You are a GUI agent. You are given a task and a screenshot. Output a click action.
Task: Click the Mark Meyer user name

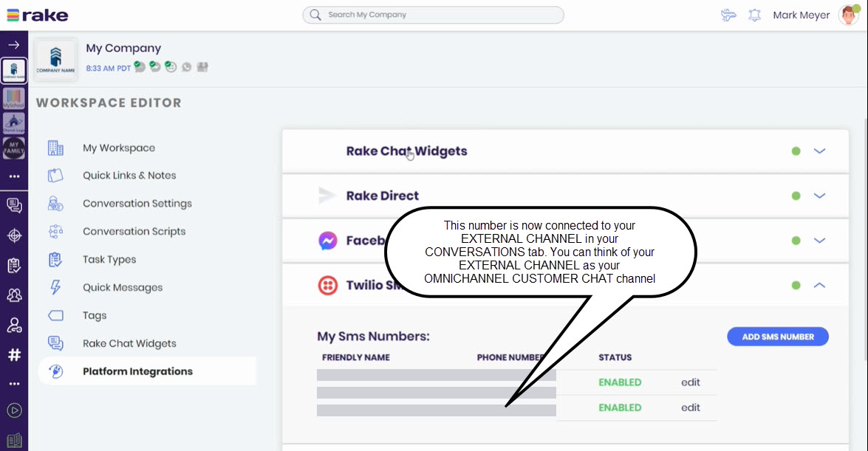coord(801,15)
